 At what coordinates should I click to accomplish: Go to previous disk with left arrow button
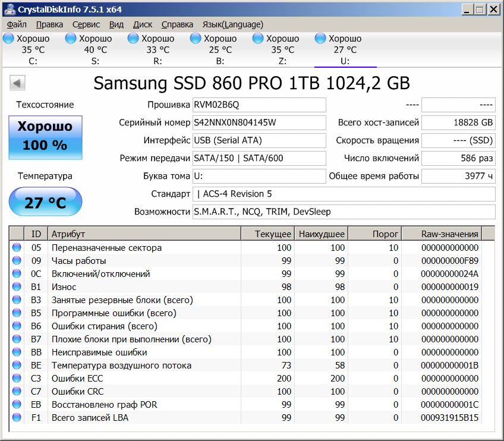click(17, 83)
